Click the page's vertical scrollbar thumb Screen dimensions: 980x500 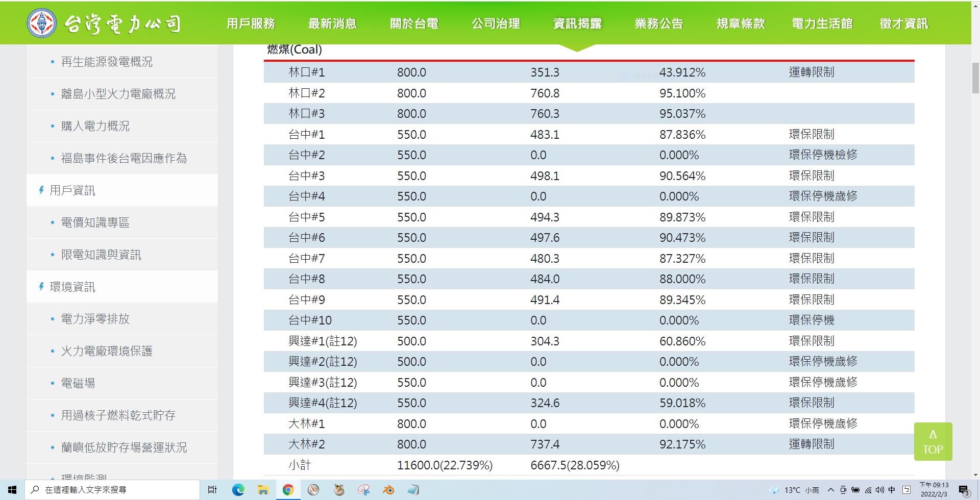[975, 78]
